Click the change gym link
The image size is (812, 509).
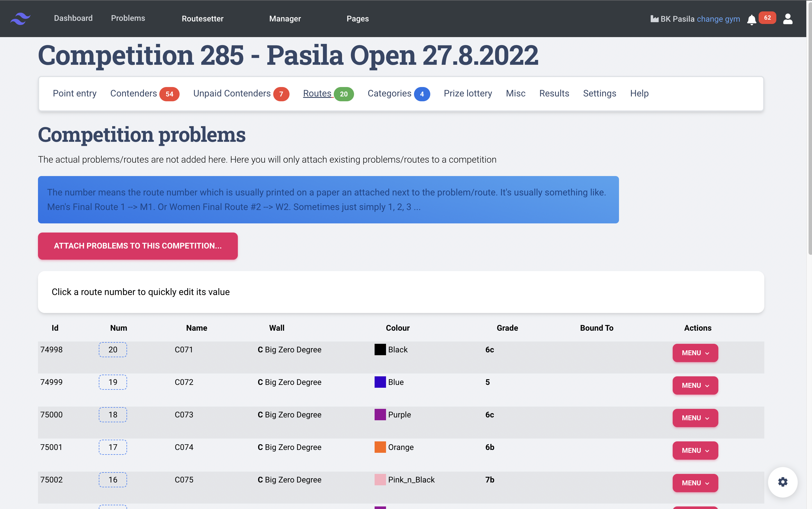[x=718, y=19]
